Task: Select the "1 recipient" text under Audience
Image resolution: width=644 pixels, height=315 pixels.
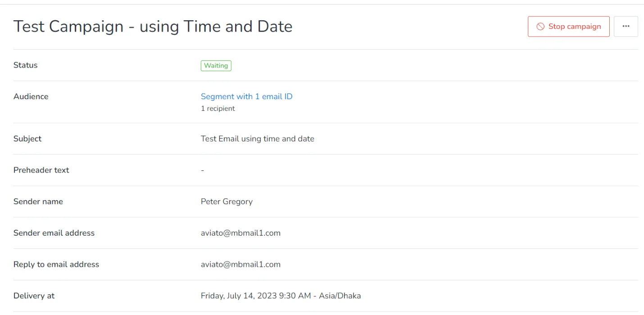Action: point(218,109)
